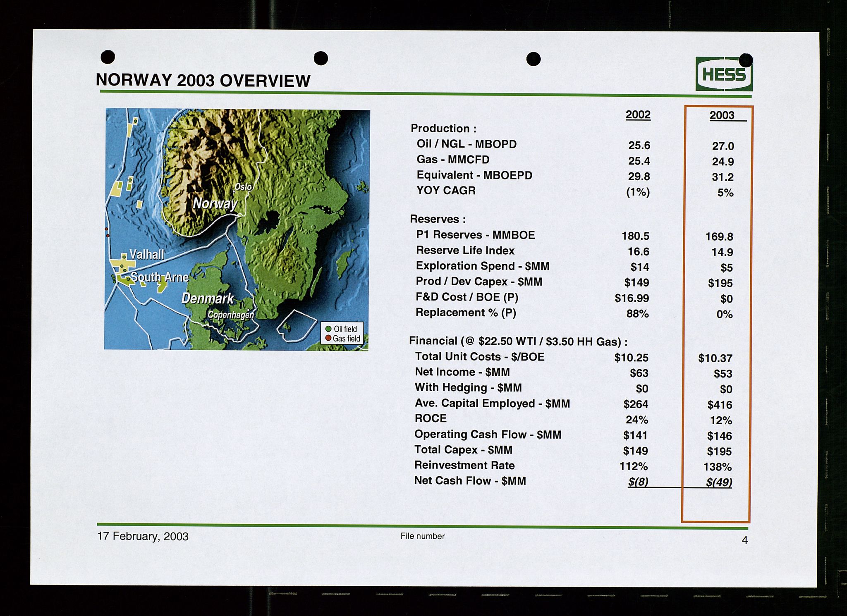Click the 25.6 Oil/NGL 2002 value

pyautogui.click(x=639, y=146)
